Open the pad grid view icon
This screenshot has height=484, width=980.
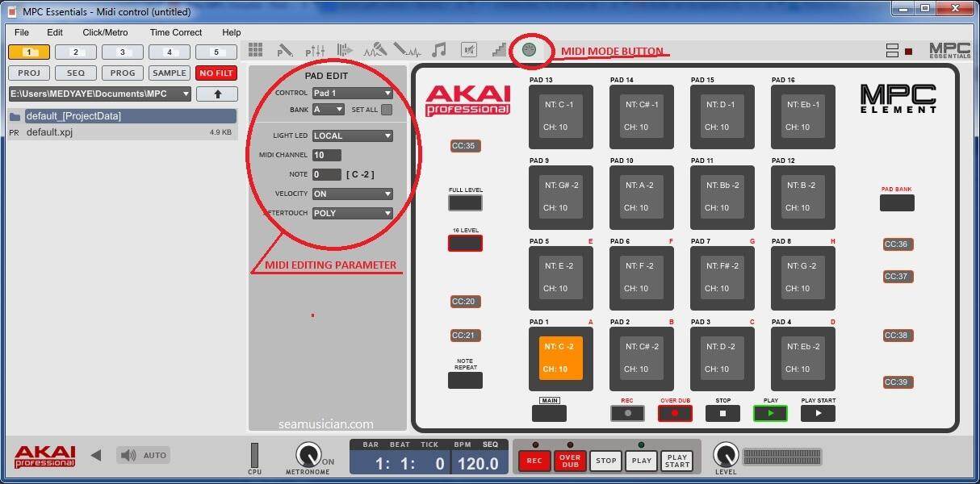coord(255,50)
